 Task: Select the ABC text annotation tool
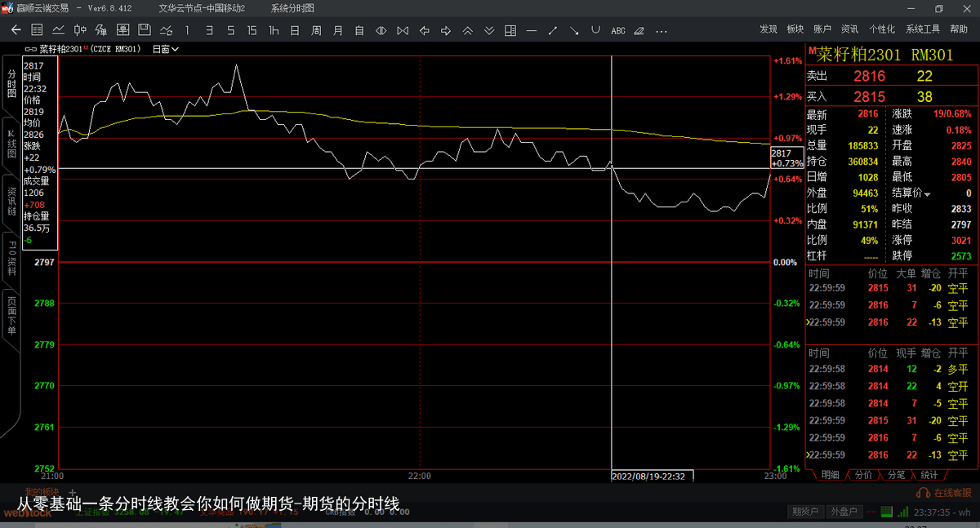(617, 30)
